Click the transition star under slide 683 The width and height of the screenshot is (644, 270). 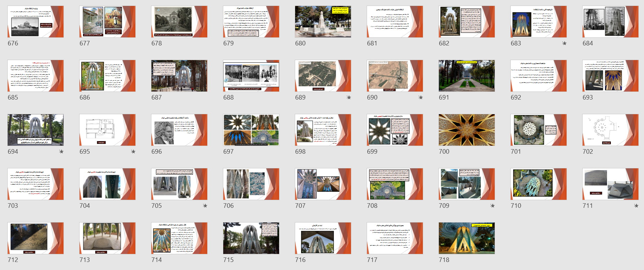tap(564, 43)
